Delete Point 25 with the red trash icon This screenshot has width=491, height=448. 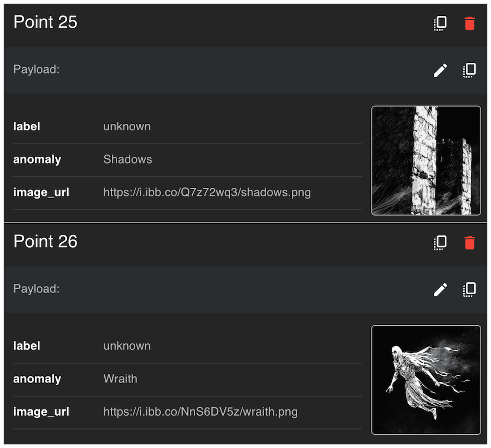[x=469, y=23]
